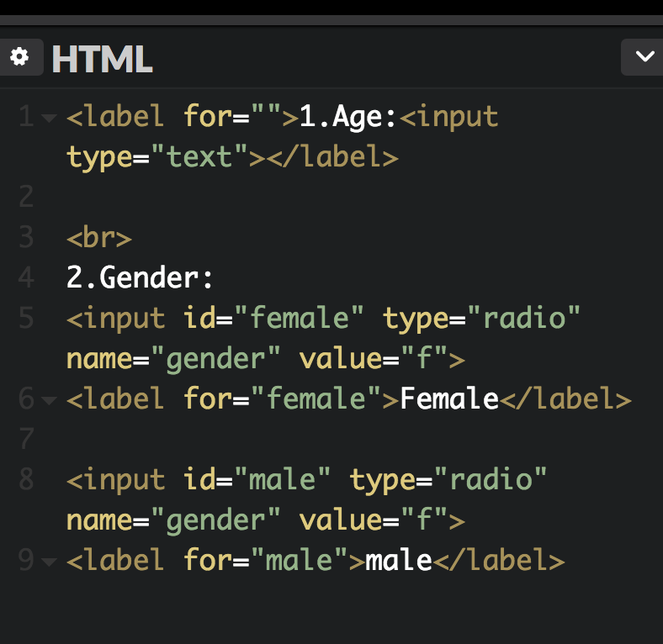Screen dimensions: 663x644
Task: Click line number 3 in gutter
Action: 26,237
